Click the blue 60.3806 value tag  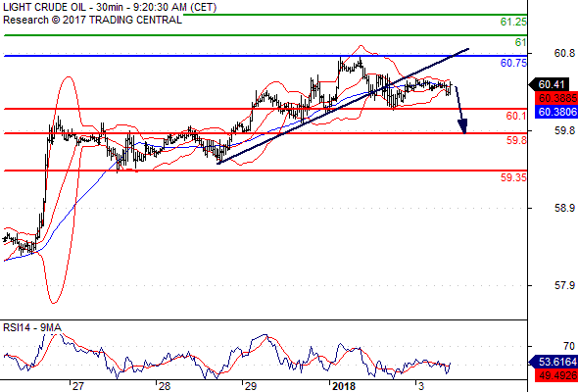(x=556, y=112)
